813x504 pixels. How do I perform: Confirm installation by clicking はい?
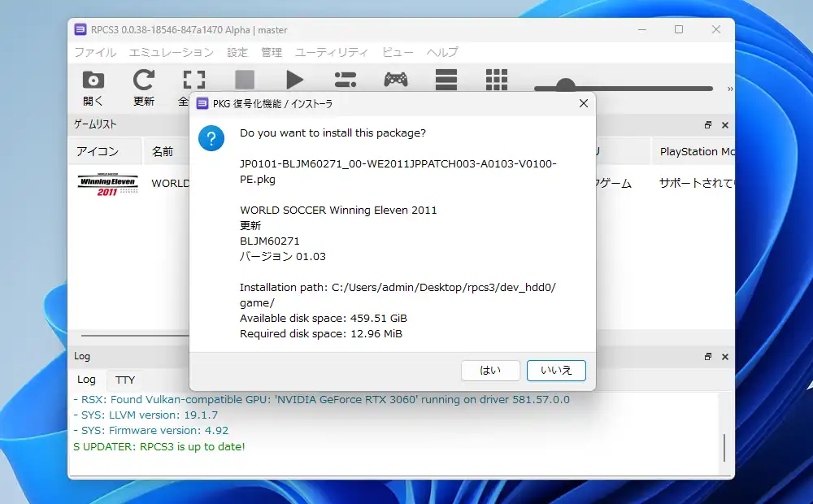[490, 370]
